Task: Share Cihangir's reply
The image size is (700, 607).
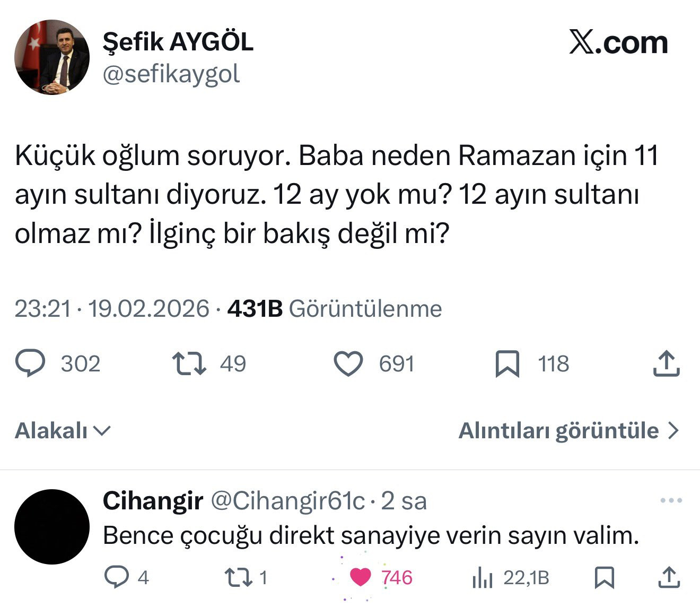Action: (x=669, y=577)
